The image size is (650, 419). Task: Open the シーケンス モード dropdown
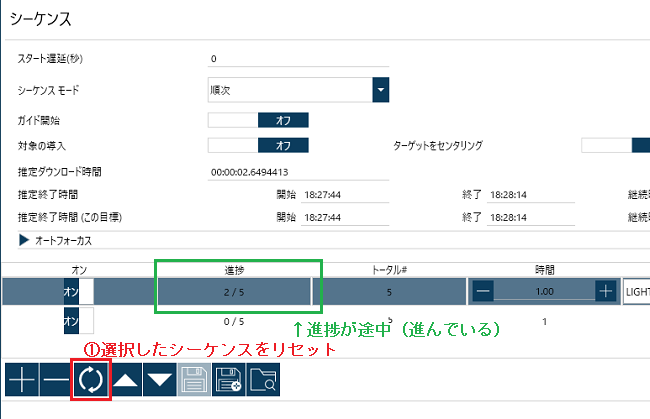[381, 90]
